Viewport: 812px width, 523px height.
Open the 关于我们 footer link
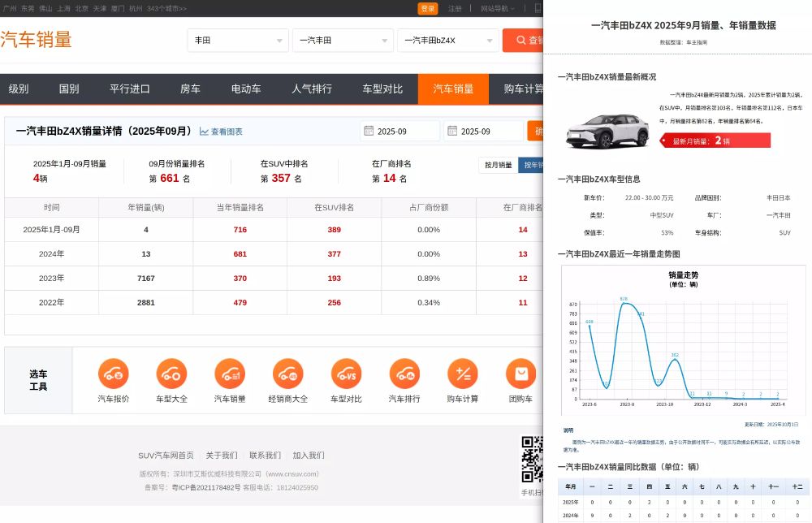222,455
